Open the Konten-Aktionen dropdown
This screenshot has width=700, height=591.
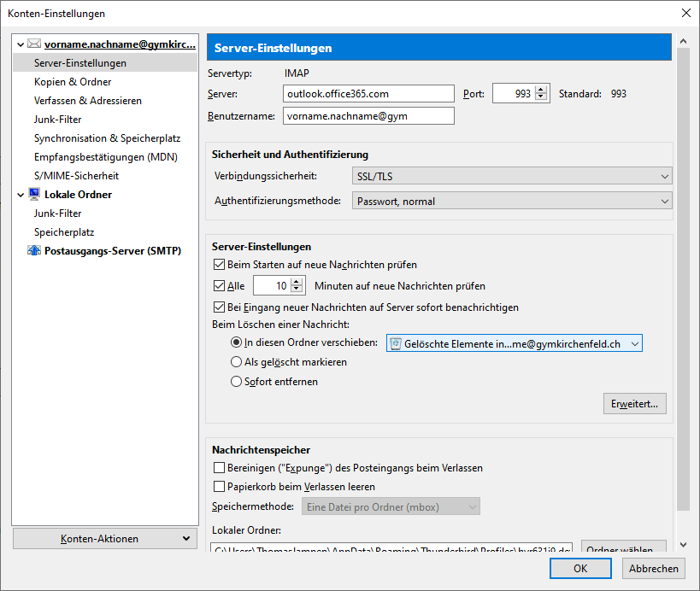[105, 538]
